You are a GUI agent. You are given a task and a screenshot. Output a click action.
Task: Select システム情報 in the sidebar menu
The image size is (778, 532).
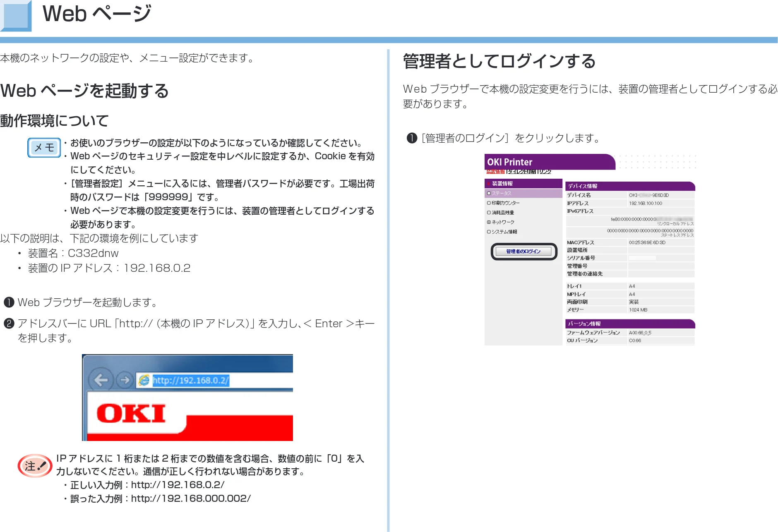[502, 232]
